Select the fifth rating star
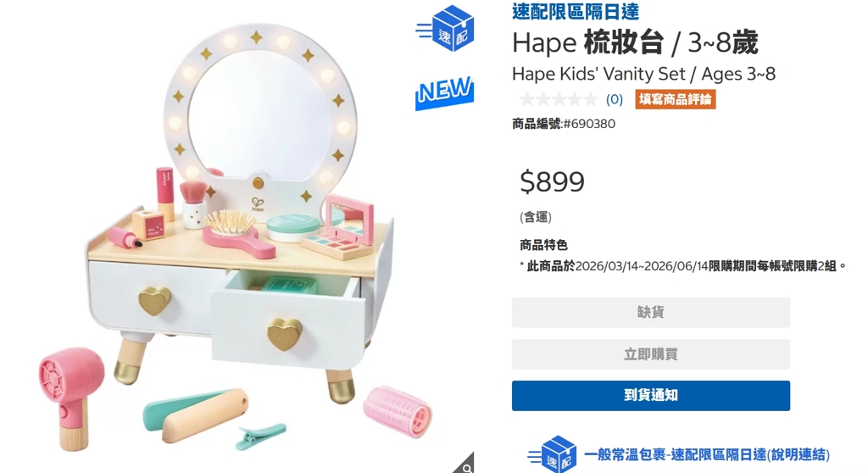 591,99
